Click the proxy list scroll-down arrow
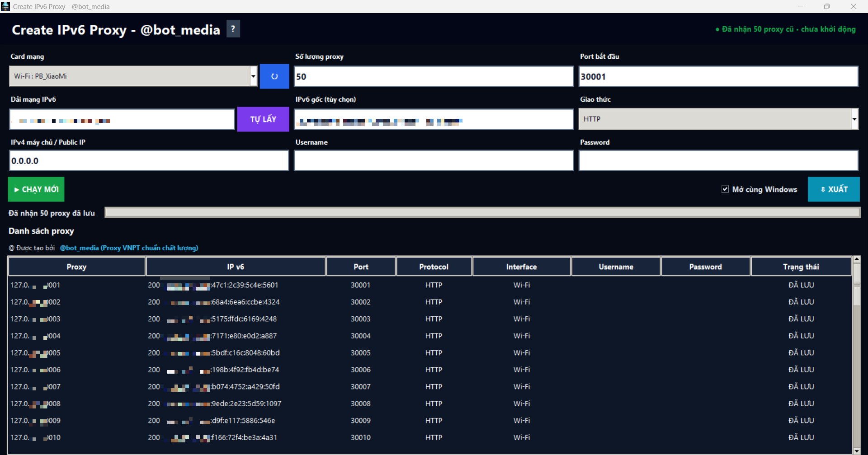Image resolution: width=868 pixels, height=455 pixels. pos(856,450)
